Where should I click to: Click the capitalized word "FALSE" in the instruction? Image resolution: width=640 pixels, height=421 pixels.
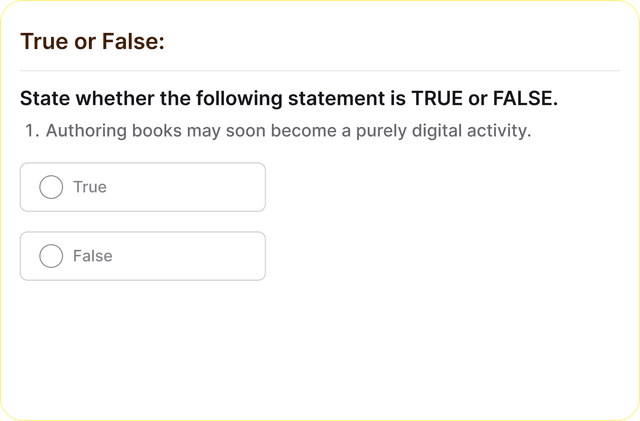(x=523, y=99)
